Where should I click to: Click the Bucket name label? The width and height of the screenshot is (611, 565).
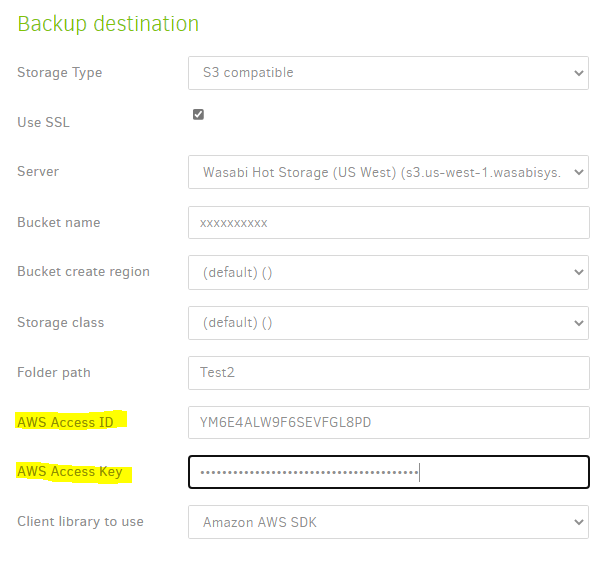[x=58, y=222]
